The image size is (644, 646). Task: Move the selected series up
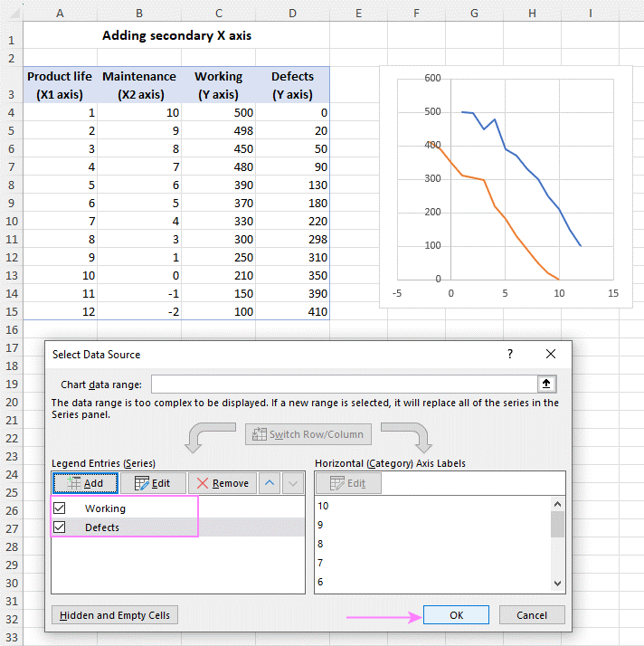click(x=270, y=483)
